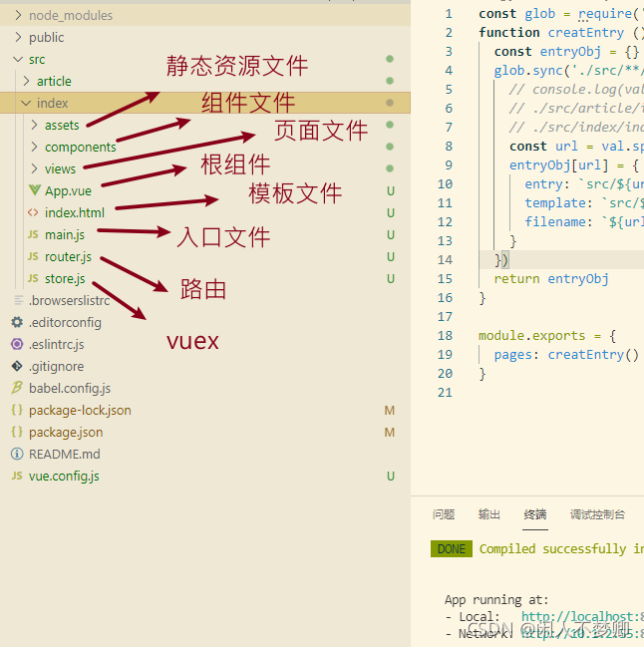Expand the public folder chevron
This screenshot has width=644, height=647.
18,37
